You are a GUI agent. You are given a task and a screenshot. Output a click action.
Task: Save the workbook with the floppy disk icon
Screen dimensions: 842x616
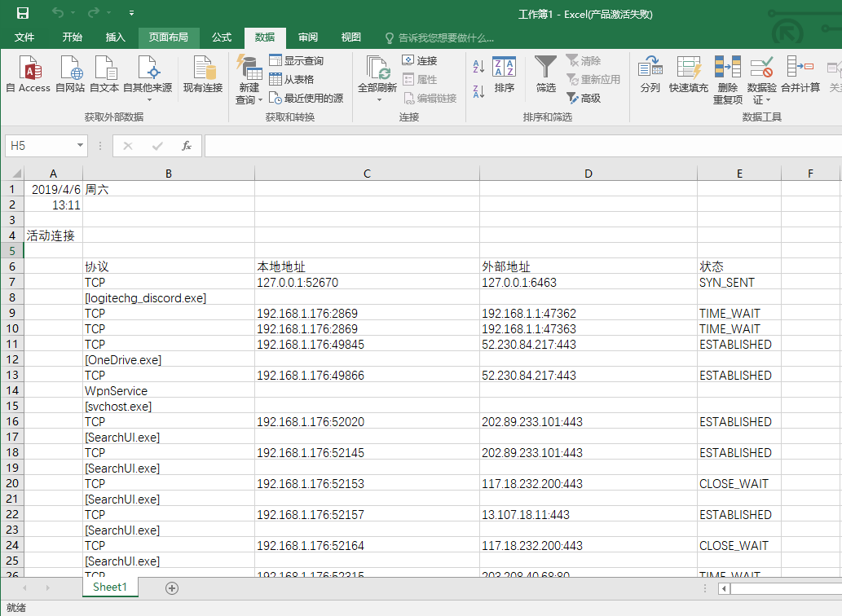tap(23, 13)
